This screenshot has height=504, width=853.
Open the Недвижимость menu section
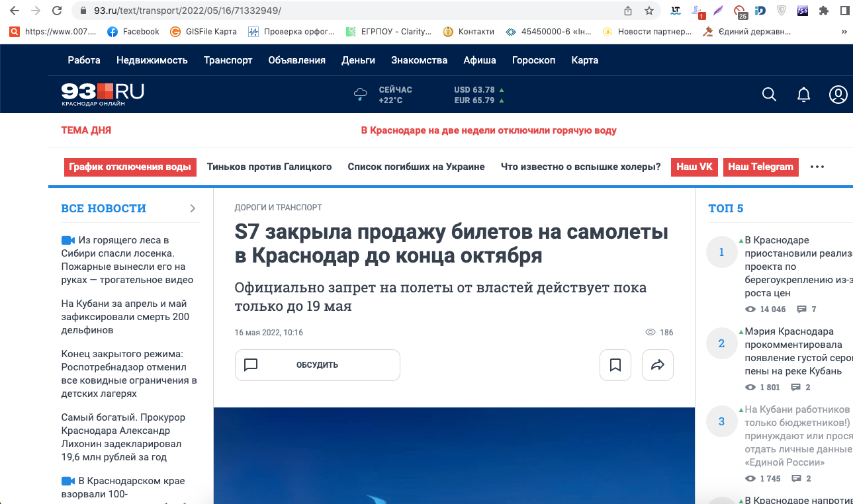(x=152, y=60)
